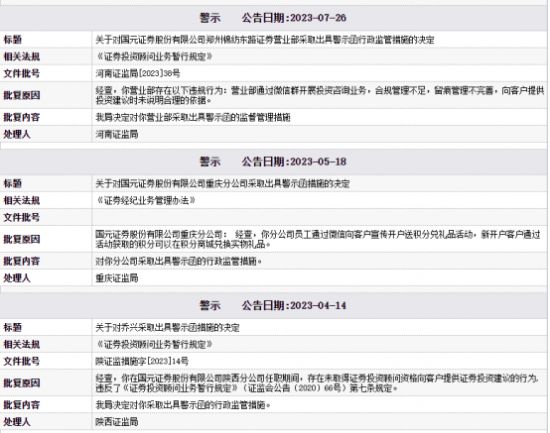Select 《证券经纪业务管理办法》 regulation text
550x433 pixels.
coord(146,200)
